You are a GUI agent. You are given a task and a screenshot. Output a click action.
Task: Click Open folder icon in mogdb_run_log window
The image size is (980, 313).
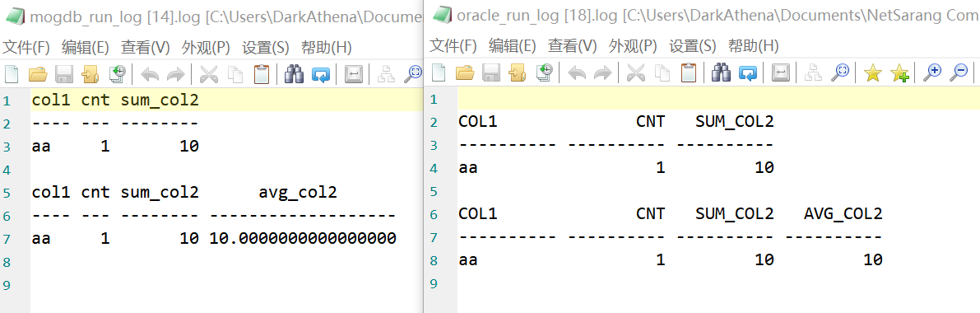(38, 74)
